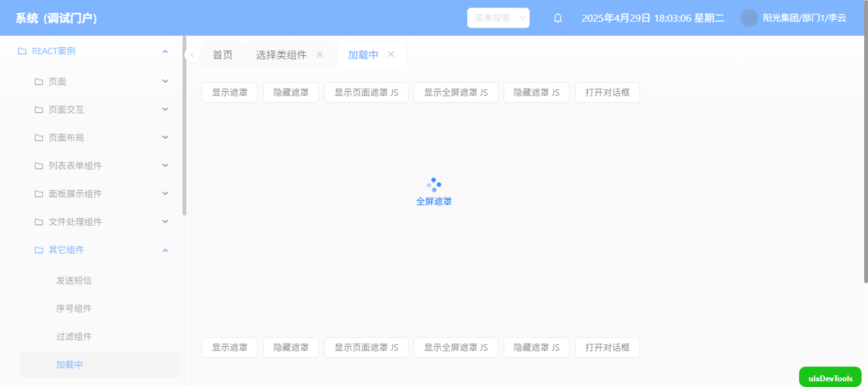Viewport: 868px width, 387px height.
Task: Select 加载中 in the sidebar
Action: [100, 365]
